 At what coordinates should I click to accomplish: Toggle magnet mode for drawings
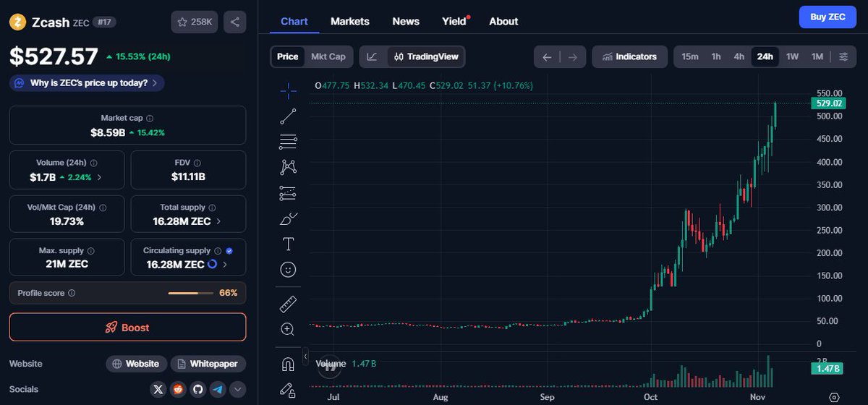tap(288, 364)
